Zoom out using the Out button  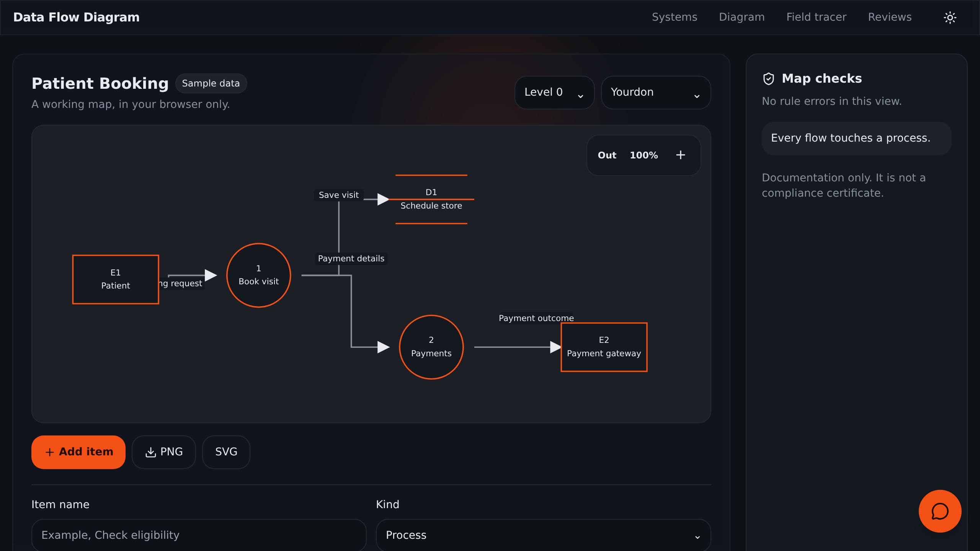tap(607, 155)
